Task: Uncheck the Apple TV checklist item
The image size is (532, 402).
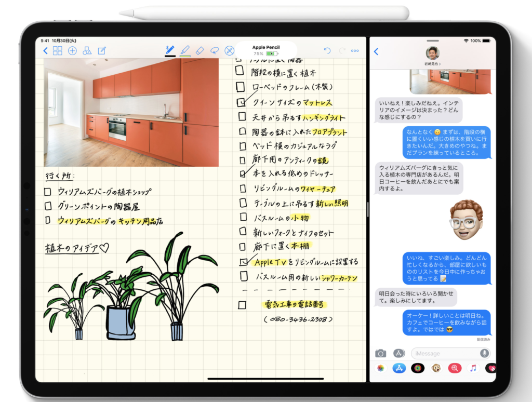Action: click(243, 262)
